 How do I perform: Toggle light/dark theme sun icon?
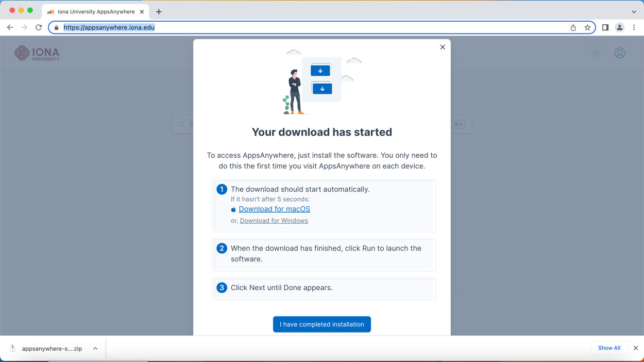tap(596, 53)
